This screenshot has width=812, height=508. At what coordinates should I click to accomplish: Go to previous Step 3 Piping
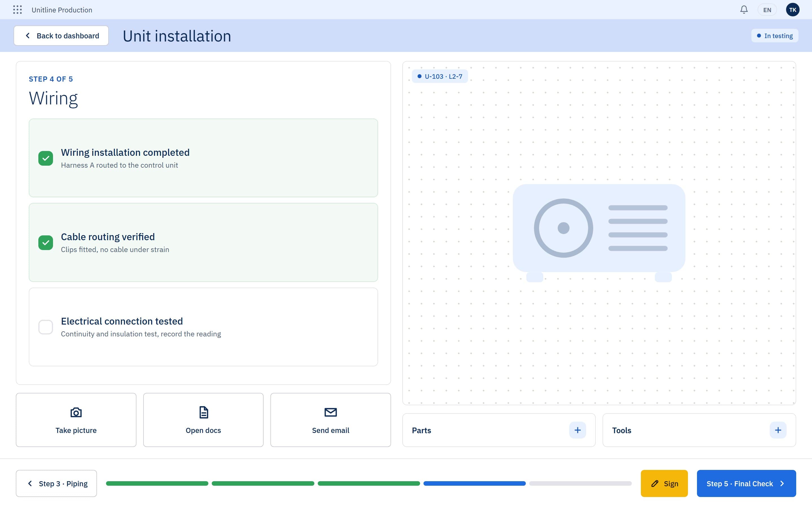pos(56,483)
